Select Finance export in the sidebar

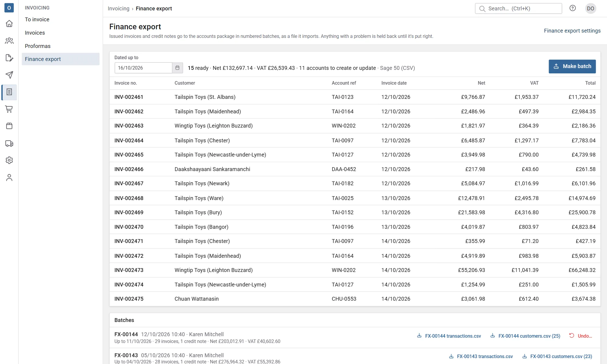(x=60, y=59)
